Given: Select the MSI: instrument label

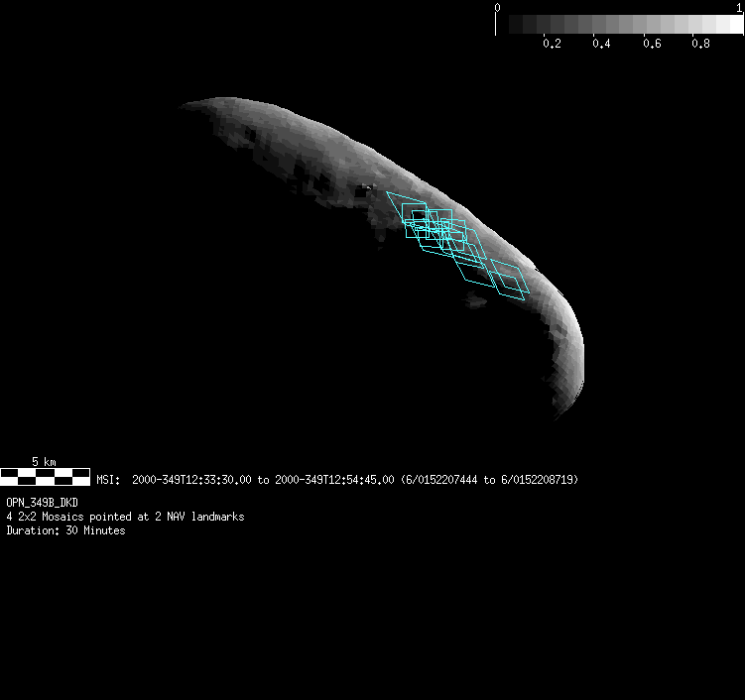Looking at the screenshot, I should tap(108, 480).
